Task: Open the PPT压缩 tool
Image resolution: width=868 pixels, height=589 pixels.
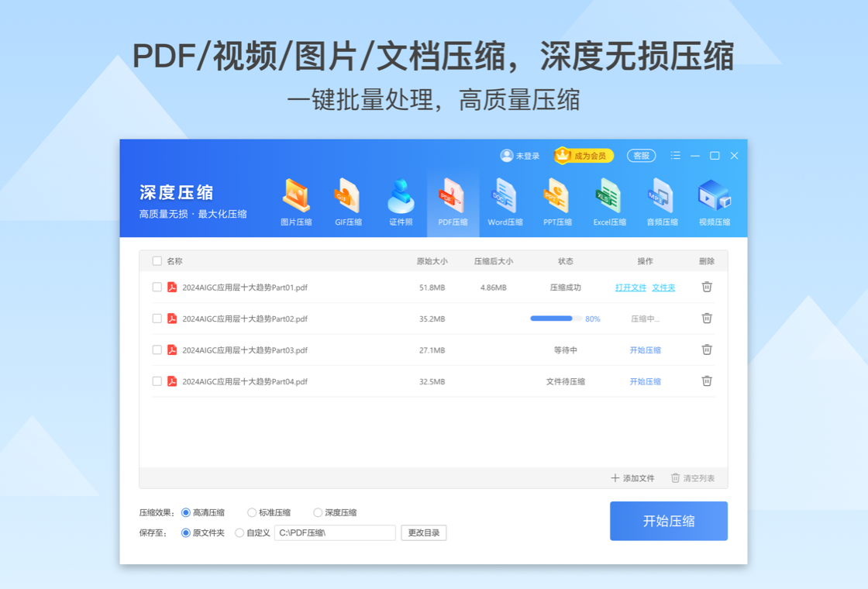Action: (x=557, y=202)
